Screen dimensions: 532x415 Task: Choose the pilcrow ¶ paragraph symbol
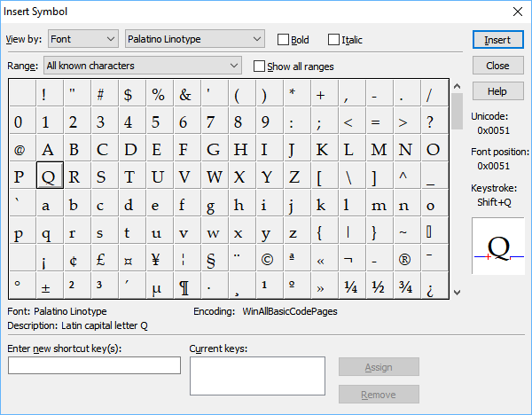tap(184, 287)
